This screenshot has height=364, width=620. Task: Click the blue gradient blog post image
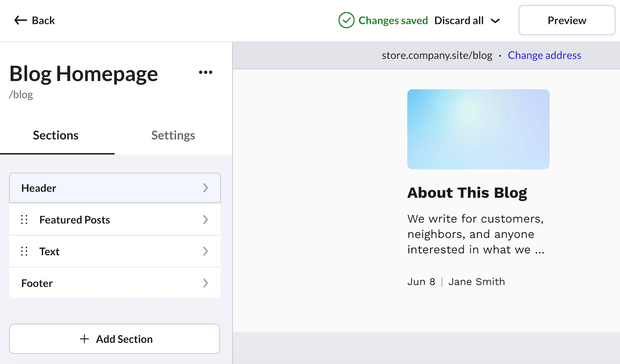(x=478, y=129)
